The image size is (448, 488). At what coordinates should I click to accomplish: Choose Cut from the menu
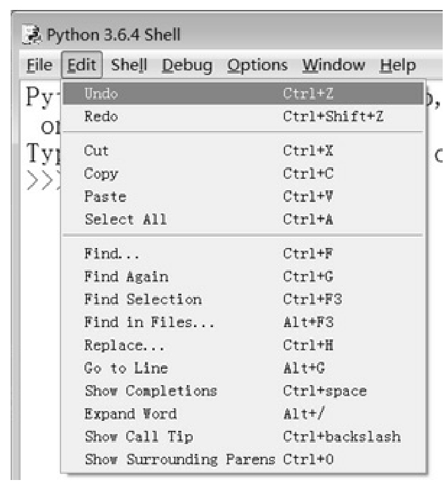(x=243, y=151)
